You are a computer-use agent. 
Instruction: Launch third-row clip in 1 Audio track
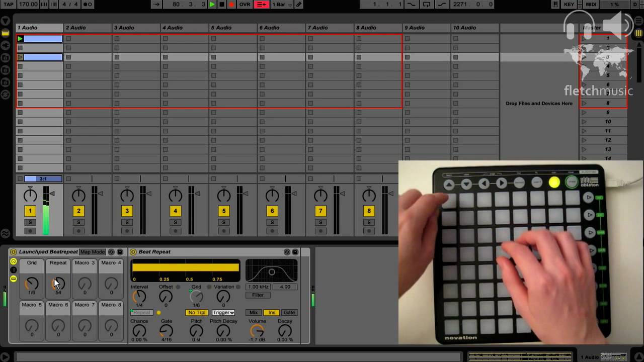point(20,57)
